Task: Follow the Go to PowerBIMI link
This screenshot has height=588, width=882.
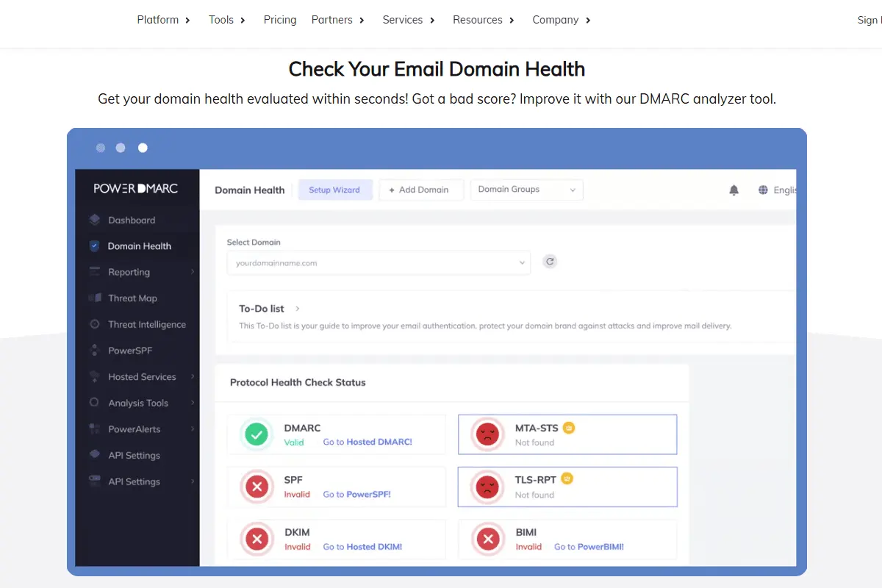Action: (x=589, y=547)
